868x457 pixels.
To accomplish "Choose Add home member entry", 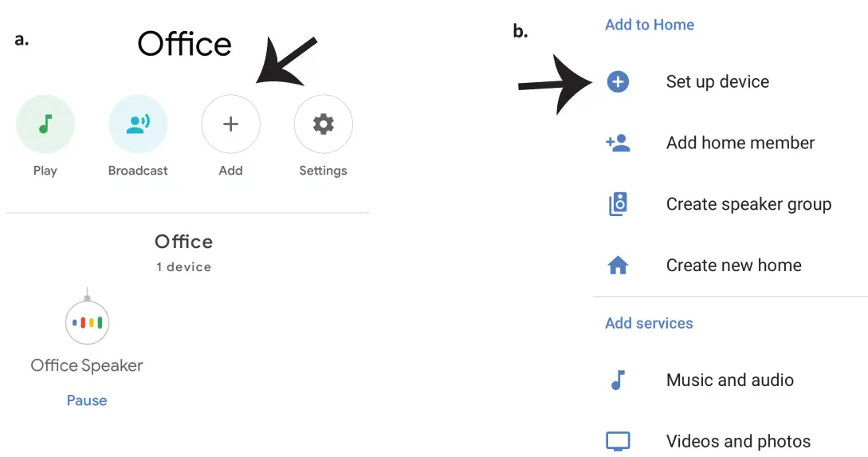I will pos(740,143).
